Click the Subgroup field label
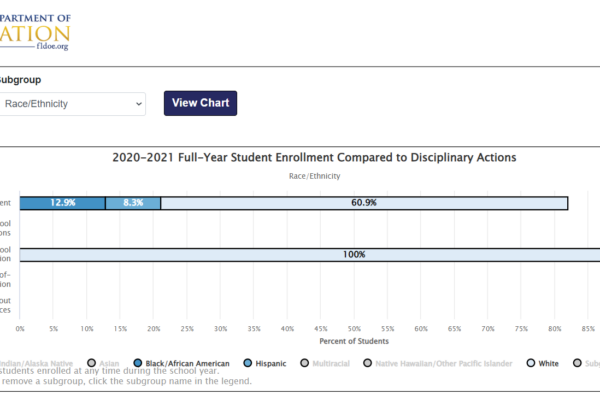The image size is (600, 400). click(20, 80)
